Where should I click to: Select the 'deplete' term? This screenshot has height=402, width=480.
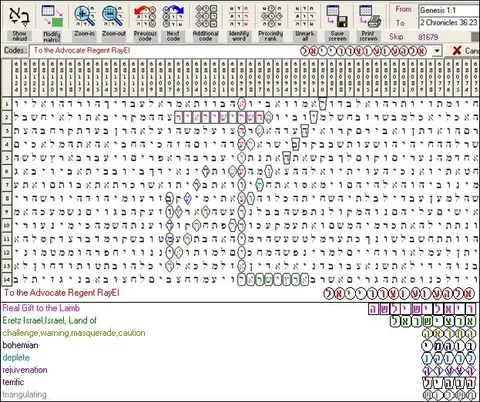(16, 358)
